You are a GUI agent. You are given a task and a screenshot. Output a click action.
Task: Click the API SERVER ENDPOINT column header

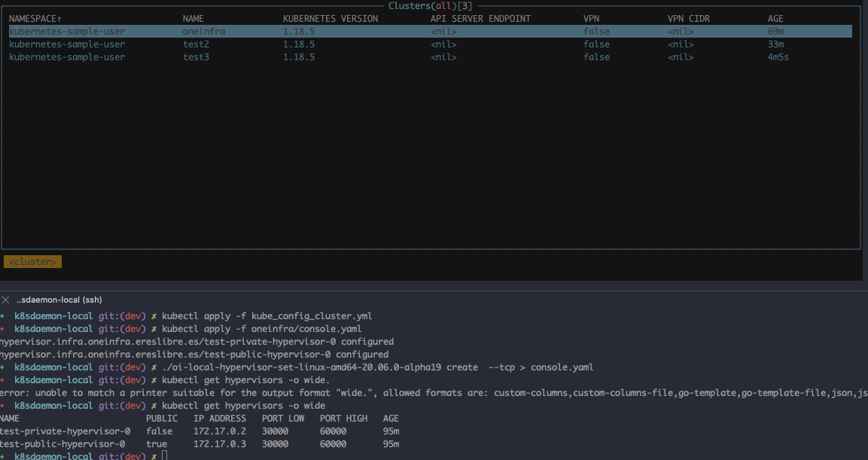(480, 19)
